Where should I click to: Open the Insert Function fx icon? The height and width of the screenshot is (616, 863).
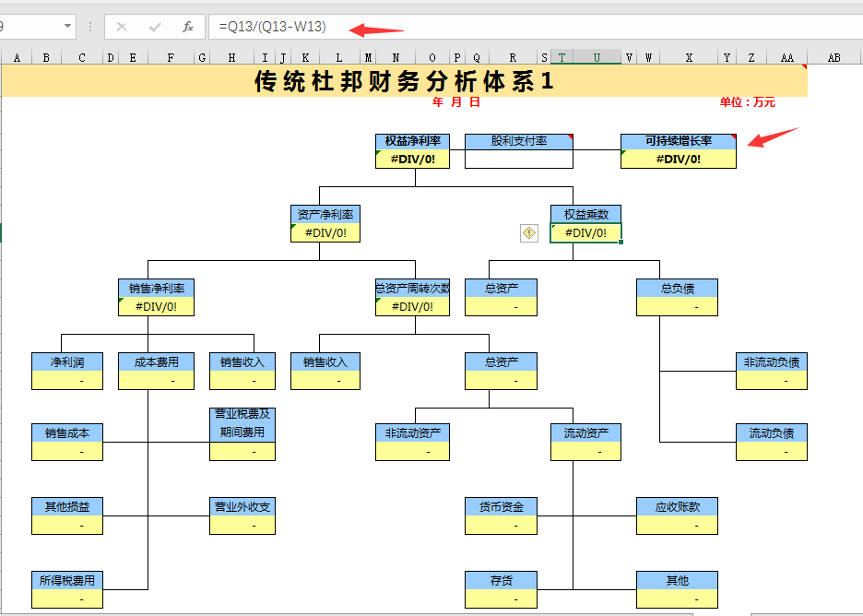click(x=188, y=27)
